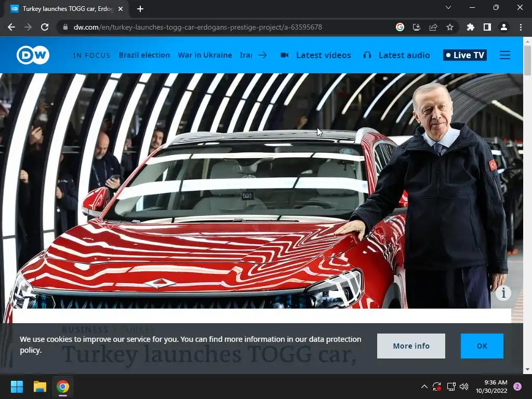The image size is (532, 399).
Task: Open the Extensions puzzle icon
Action: click(471, 27)
